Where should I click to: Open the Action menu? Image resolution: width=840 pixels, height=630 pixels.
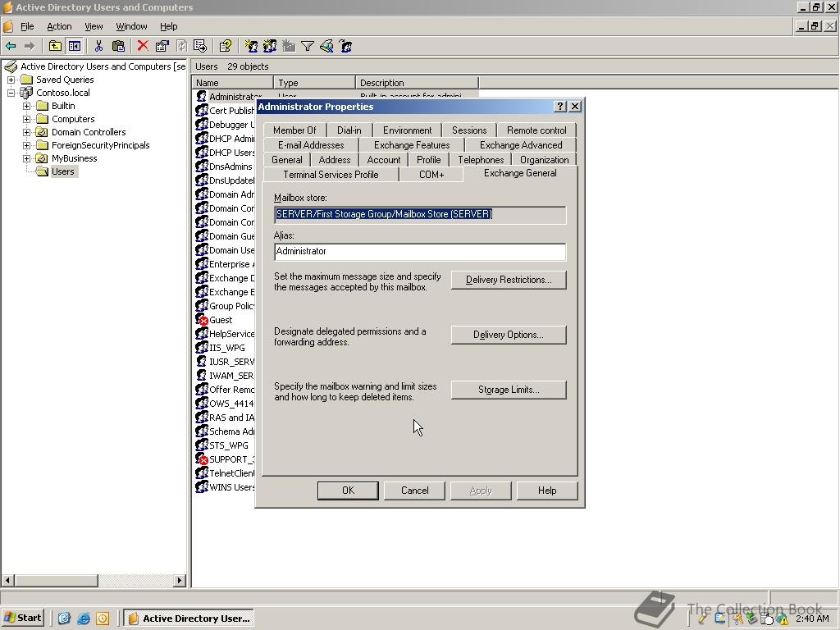[59, 26]
